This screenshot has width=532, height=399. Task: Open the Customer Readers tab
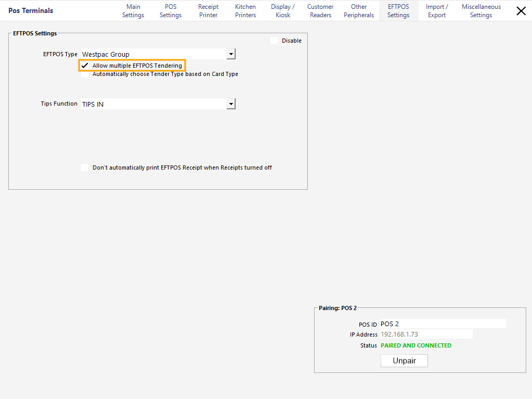coord(320,10)
